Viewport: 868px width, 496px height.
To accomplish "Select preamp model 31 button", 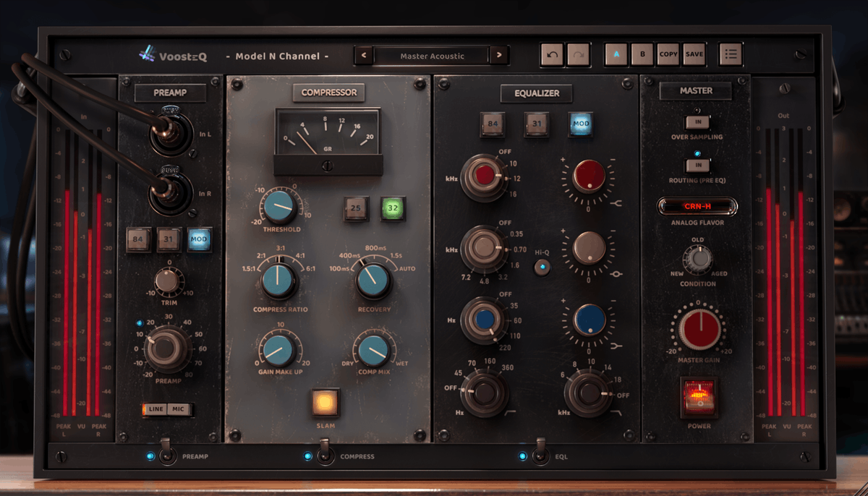I will point(169,239).
